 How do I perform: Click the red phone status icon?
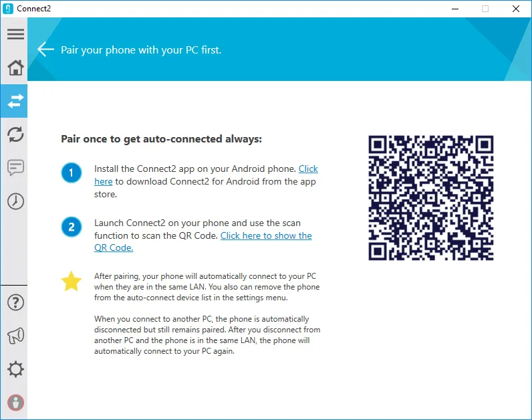pos(15,403)
